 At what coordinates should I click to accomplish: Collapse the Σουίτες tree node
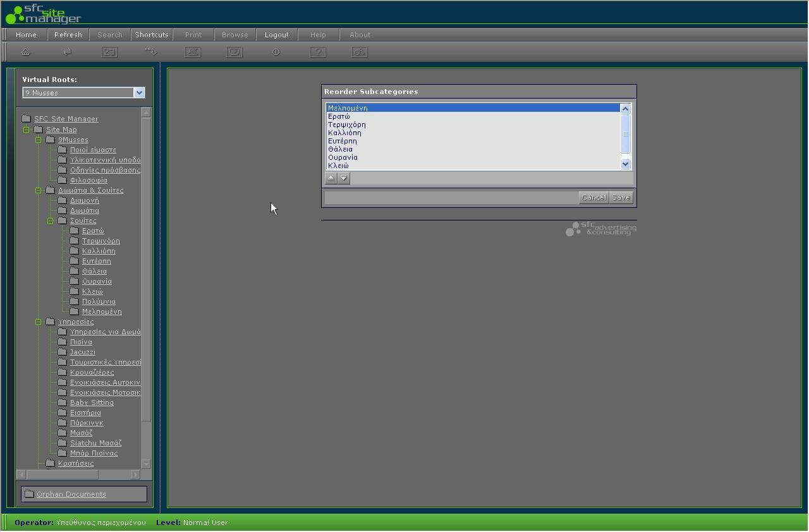pyautogui.click(x=51, y=221)
